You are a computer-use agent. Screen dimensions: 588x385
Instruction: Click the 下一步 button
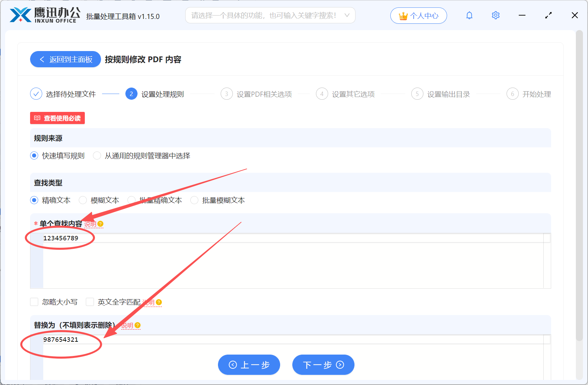pyautogui.click(x=323, y=365)
